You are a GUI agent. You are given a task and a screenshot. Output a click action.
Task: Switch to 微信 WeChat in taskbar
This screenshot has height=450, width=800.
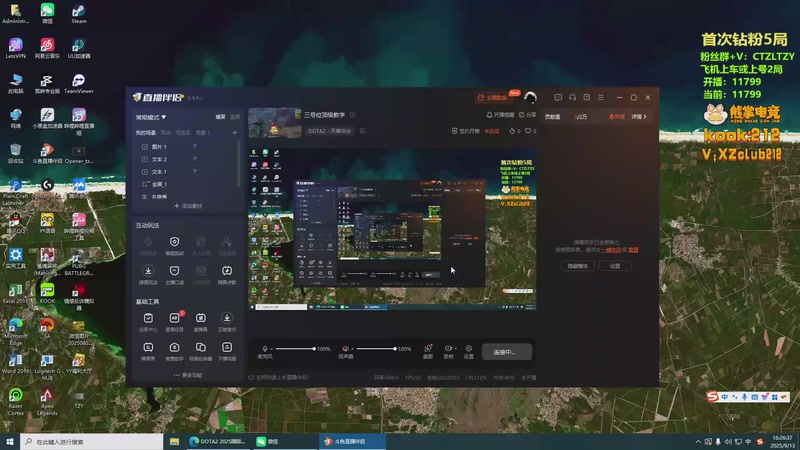click(x=285, y=441)
